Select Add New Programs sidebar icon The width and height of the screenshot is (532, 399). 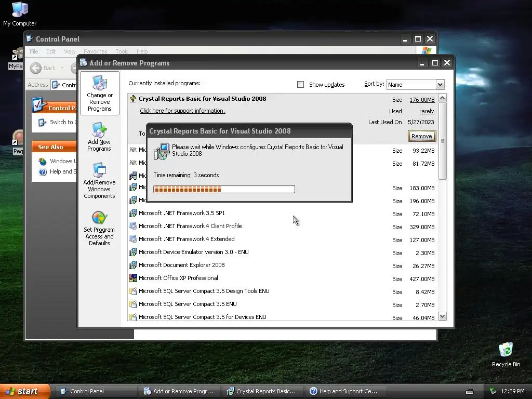tap(99, 137)
